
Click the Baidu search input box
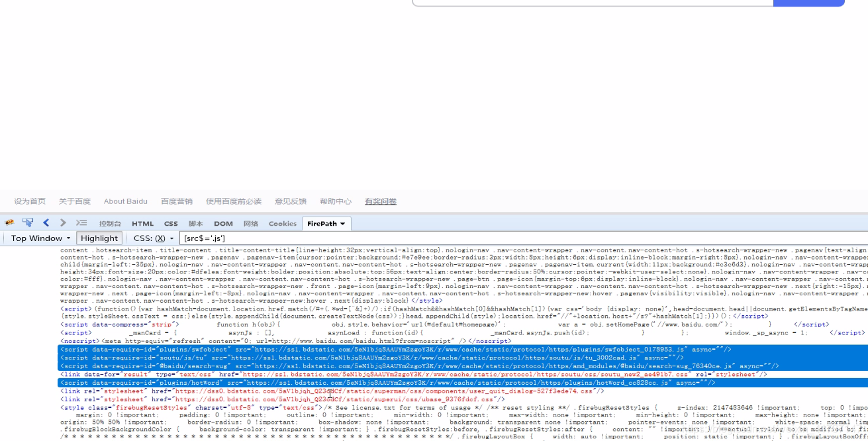(x=593, y=3)
